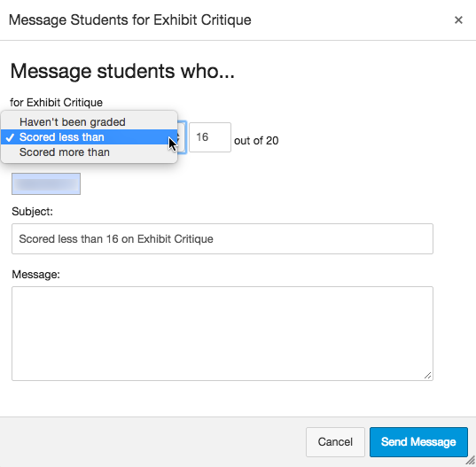Click inside the Message text area

click(x=222, y=333)
